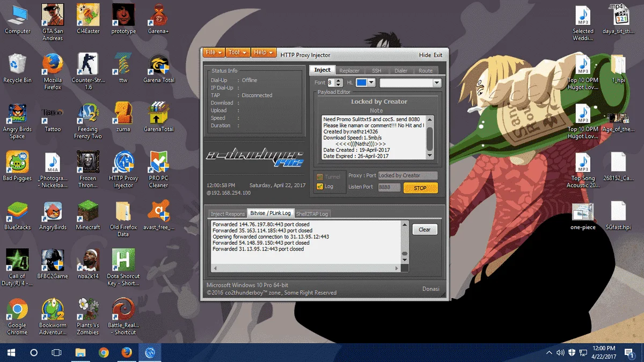Viewport: 644px width, 362px height.
Task: Click the blue HL color swatch
Action: click(361, 83)
